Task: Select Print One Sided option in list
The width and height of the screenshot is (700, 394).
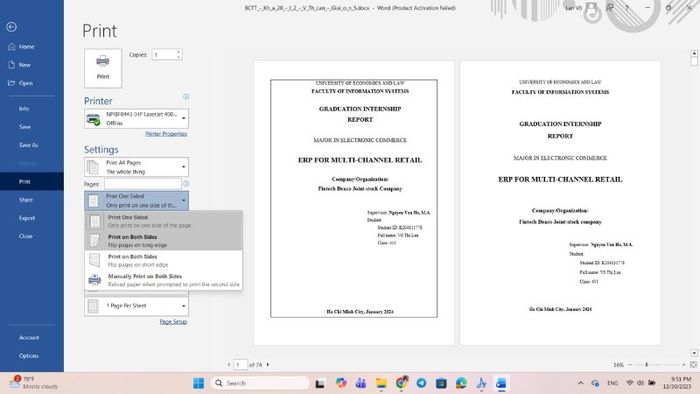Action: click(163, 221)
